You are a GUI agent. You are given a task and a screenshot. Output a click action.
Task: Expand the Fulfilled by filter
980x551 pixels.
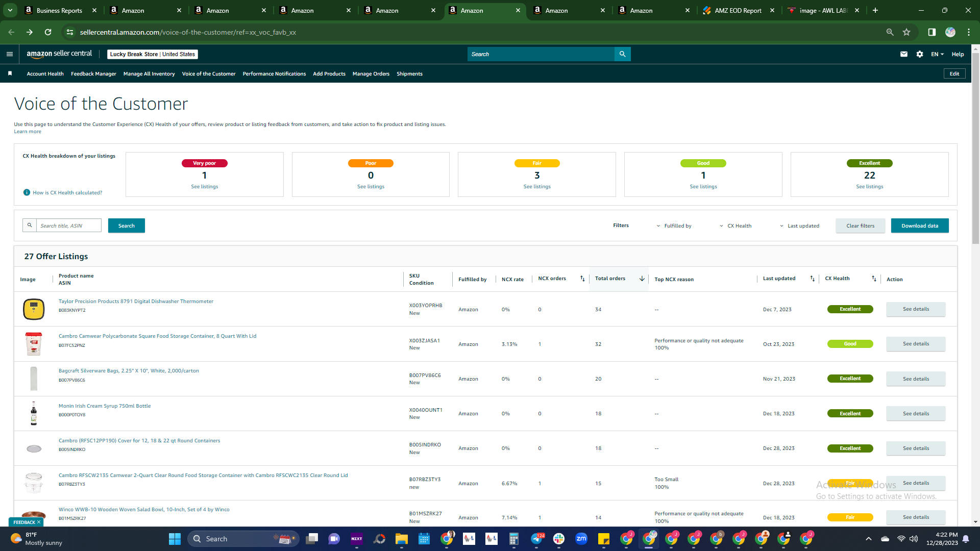(x=674, y=226)
